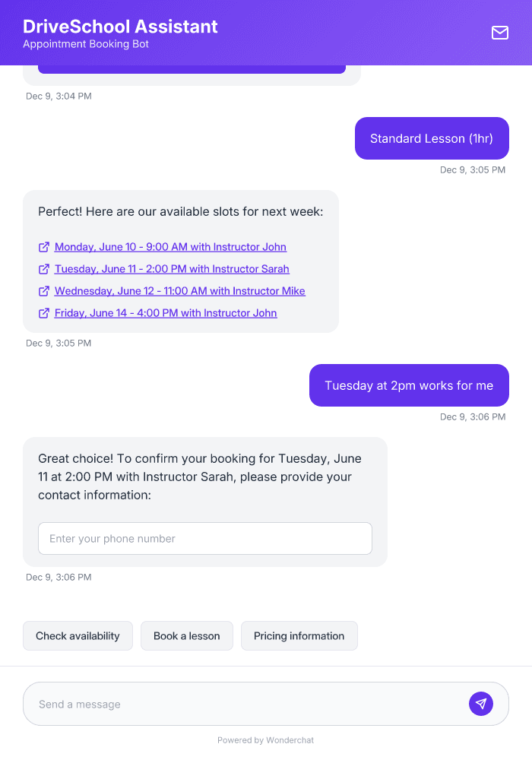
Task: Click external link icon beside Monday's slot
Action: pos(43,246)
